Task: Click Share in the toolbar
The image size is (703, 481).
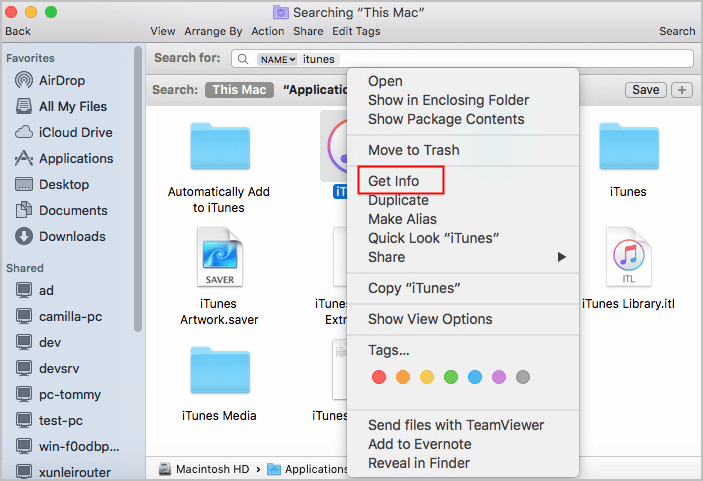Action: pos(308,31)
